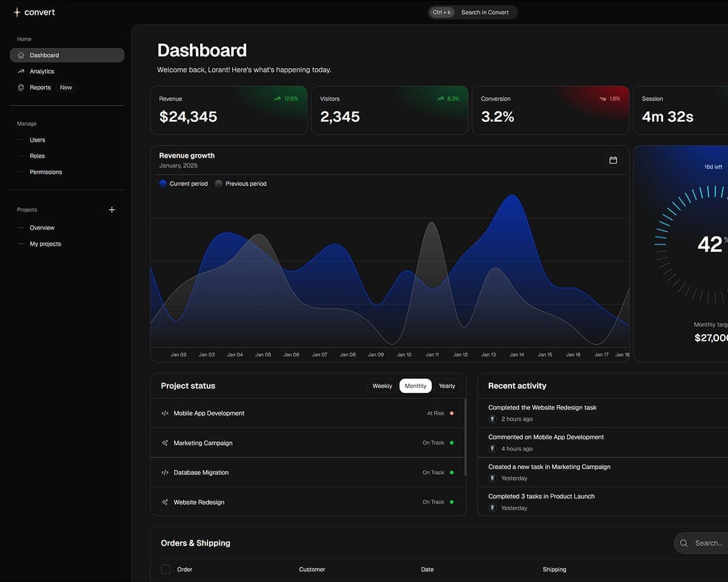The height and width of the screenshot is (582, 728).
Task: Click the plus icon to add a project
Action: [x=112, y=209]
